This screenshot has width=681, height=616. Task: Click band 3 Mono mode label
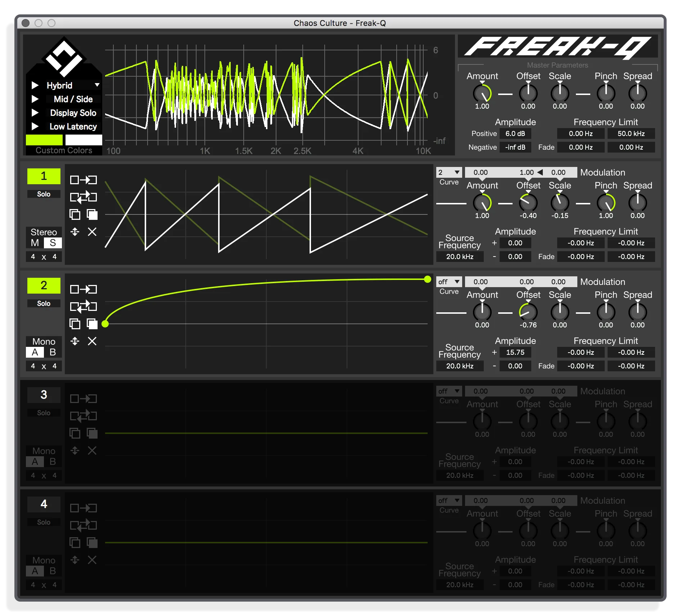(x=44, y=451)
